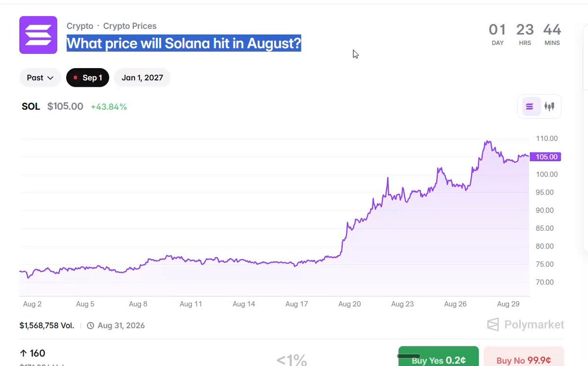Open the Past markets dropdown
This screenshot has height=366, width=588.
[40, 77]
